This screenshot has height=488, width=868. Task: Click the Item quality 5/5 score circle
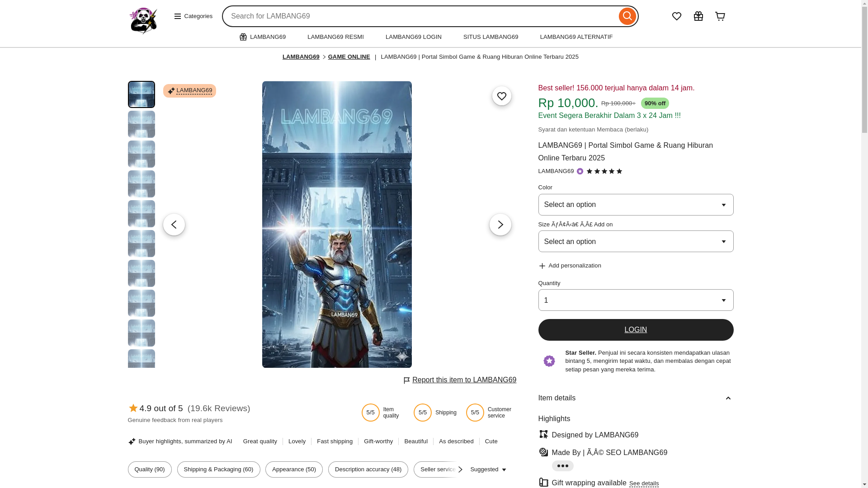[370, 413]
